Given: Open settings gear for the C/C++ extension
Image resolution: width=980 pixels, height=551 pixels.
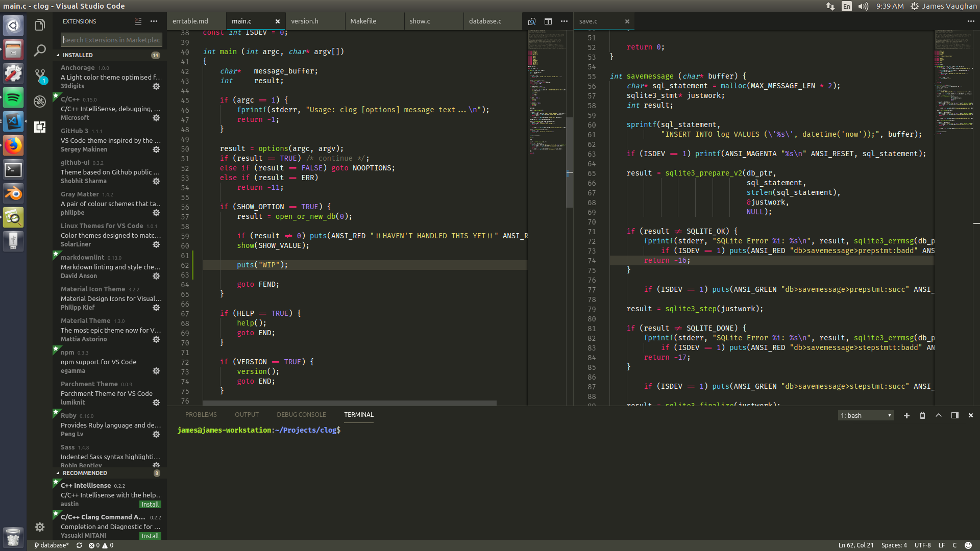Looking at the screenshot, I should click(x=156, y=118).
